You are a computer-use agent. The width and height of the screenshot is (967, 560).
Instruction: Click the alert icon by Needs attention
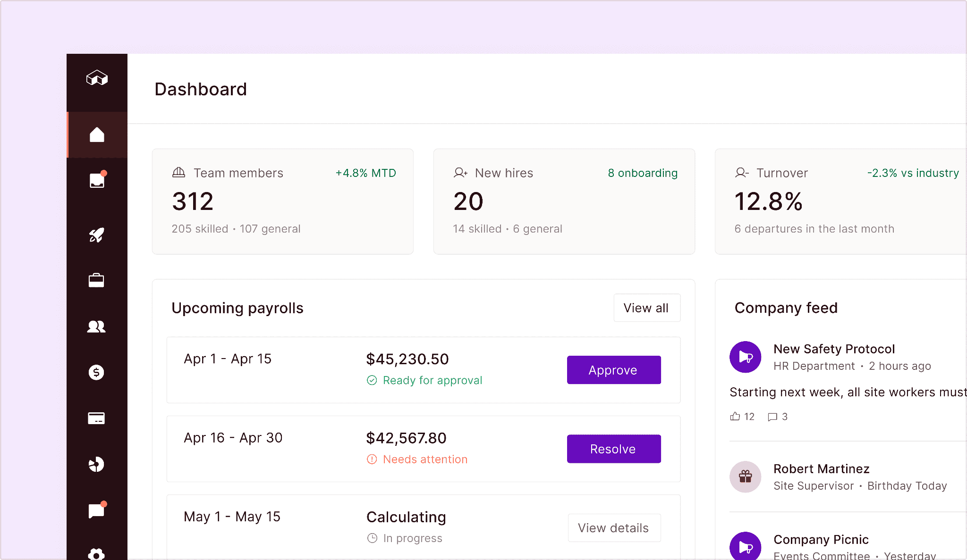point(372,459)
